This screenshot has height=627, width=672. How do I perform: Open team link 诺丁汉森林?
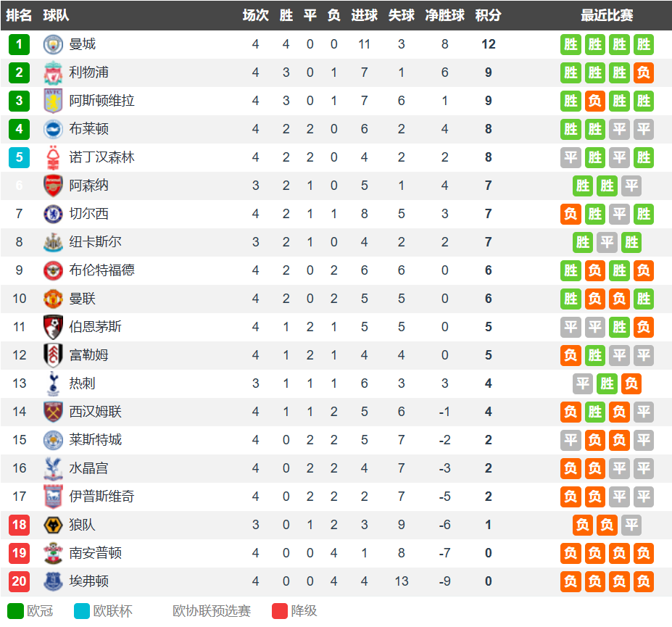coord(101,157)
